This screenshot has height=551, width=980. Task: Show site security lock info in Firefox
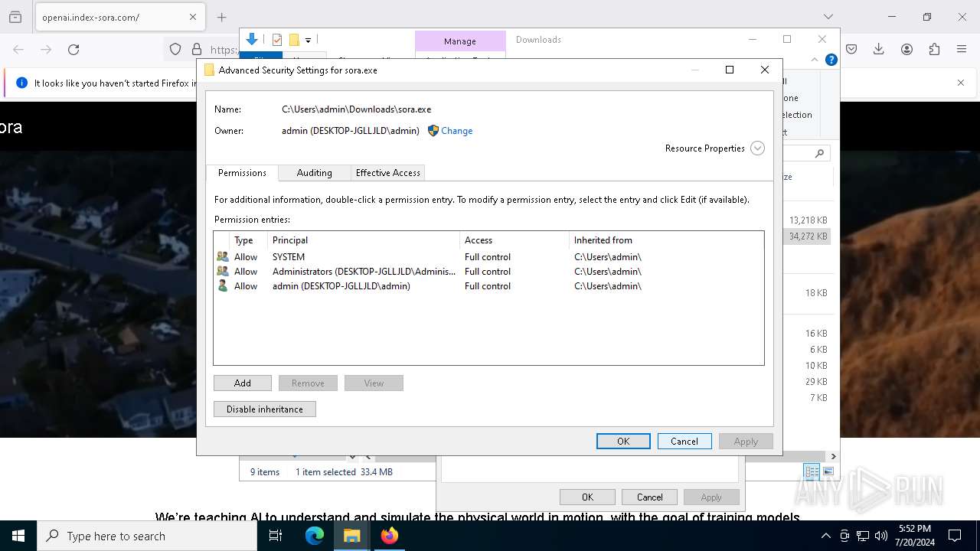[197, 49]
